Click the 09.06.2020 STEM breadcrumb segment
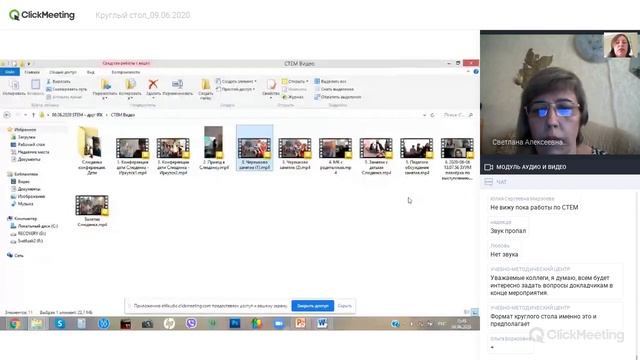The image size is (640, 360). [x=77, y=115]
